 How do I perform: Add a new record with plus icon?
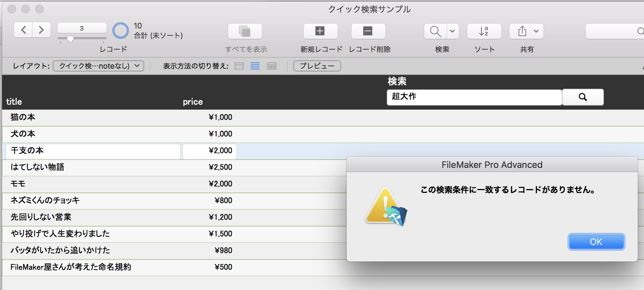(320, 31)
